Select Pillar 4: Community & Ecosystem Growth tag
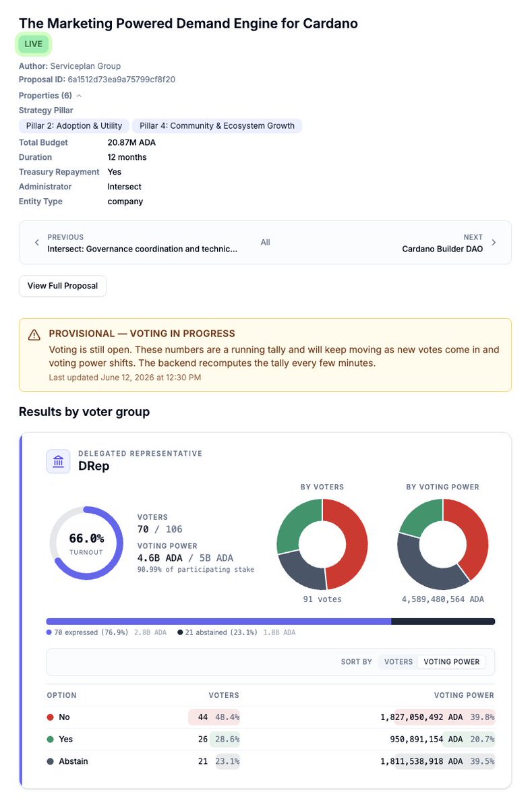 coord(217,125)
